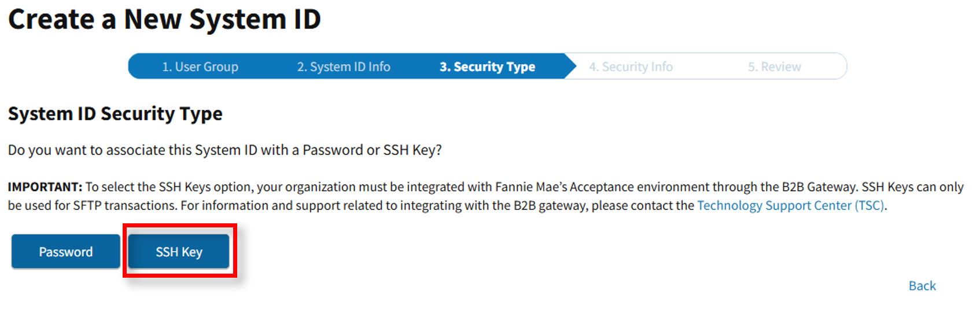Click the capitalized B2B Gateway text
980x313 pixels.
(819, 187)
